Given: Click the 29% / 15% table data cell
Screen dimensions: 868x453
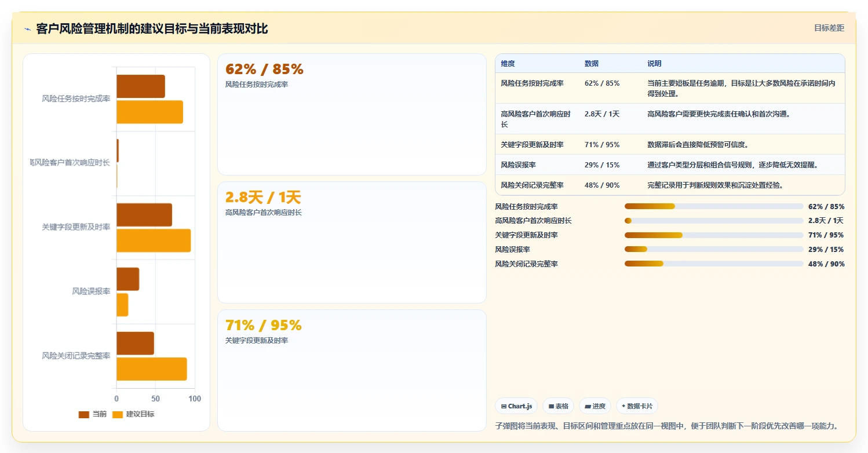Looking at the screenshot, I should pyautogui.click(x=602, y=165).
